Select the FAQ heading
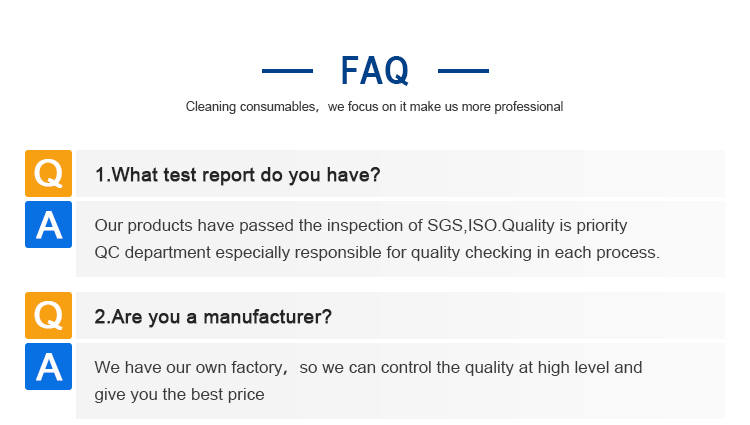This screenshot has width=750, height=425. click(375, 71)
